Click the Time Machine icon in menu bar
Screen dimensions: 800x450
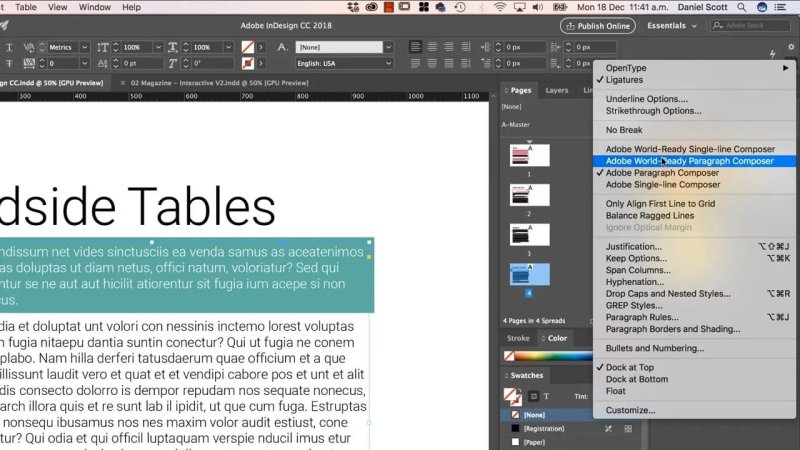pyautogui.click(x=460, y=7)
